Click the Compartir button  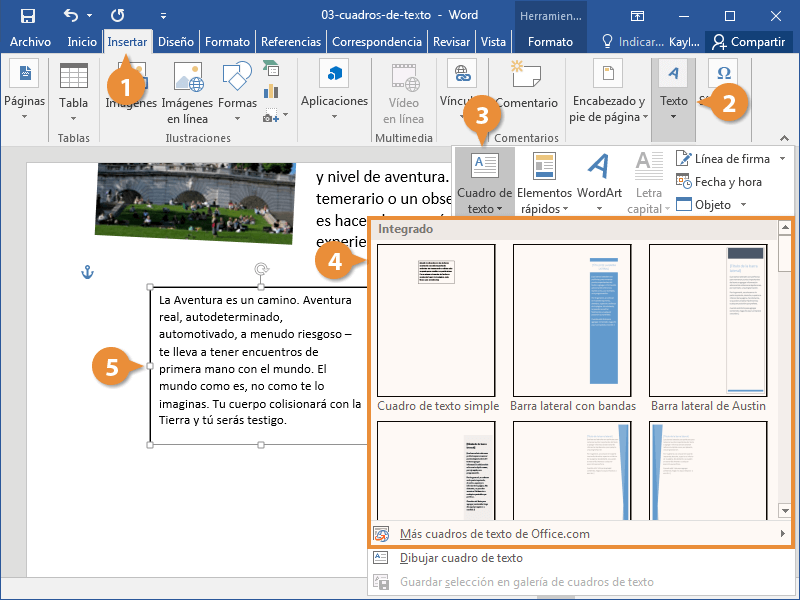pos(748,42)
